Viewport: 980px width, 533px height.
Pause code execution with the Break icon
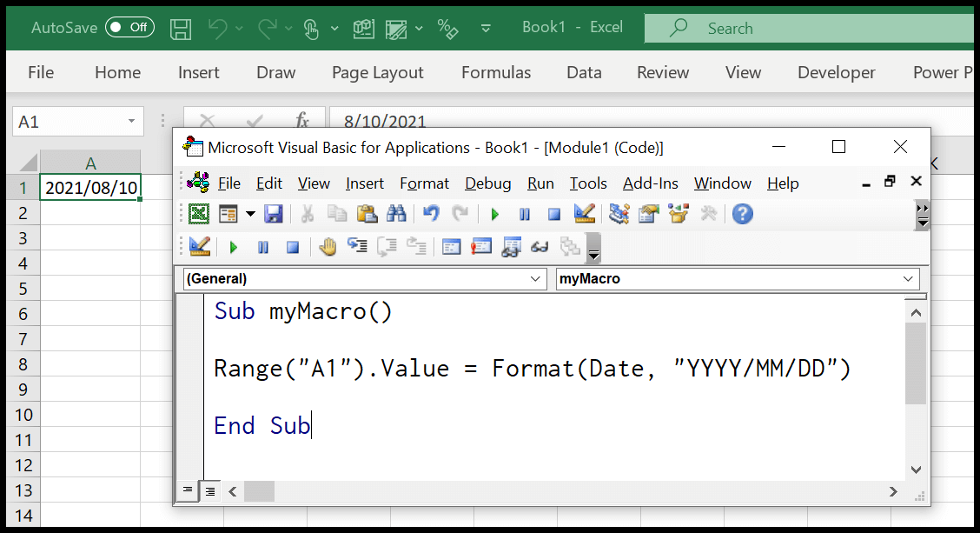coord(525,214)
